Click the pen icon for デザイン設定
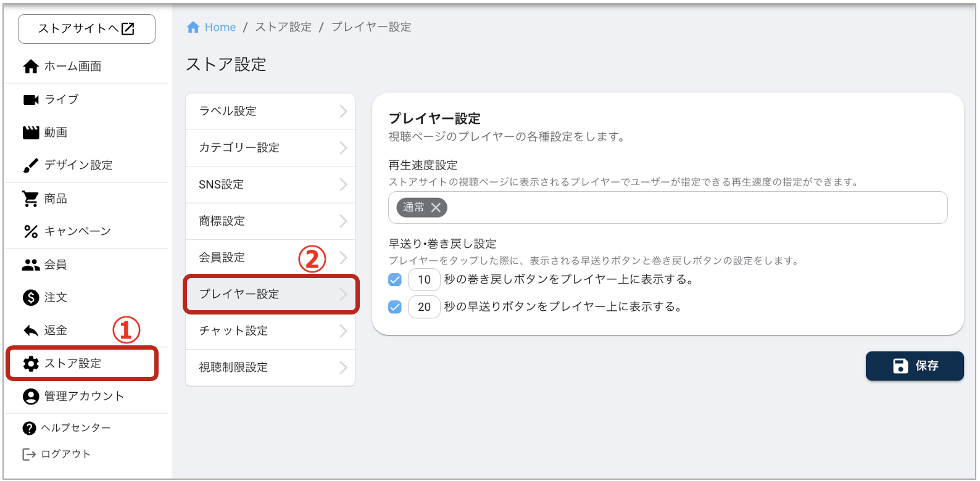 (x=30, y=165)
